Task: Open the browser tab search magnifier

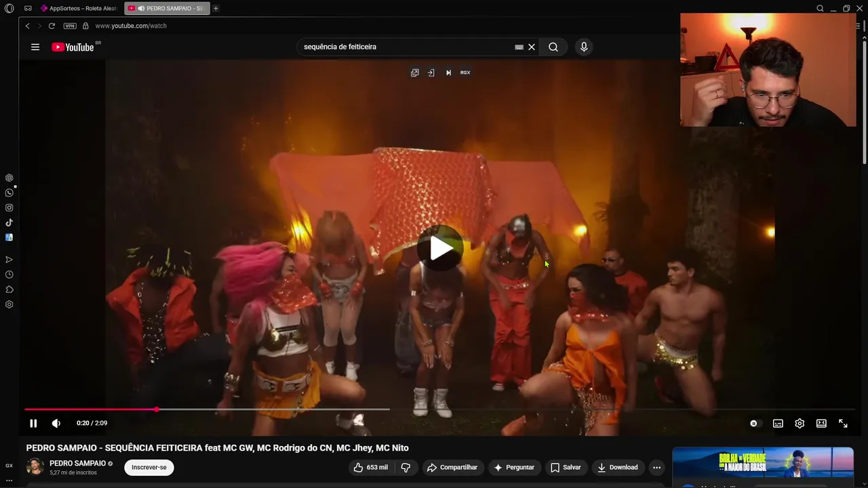Action: tap(820, 8)
